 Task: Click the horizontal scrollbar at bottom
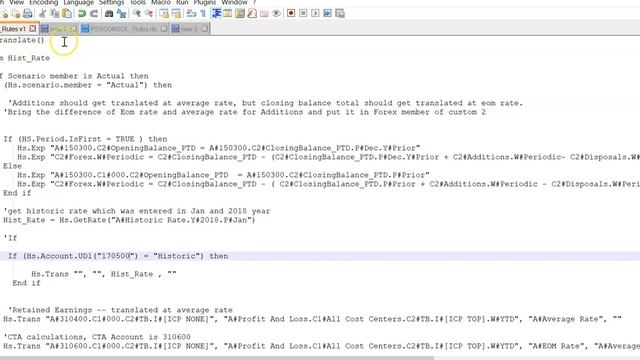pos(216,358)
